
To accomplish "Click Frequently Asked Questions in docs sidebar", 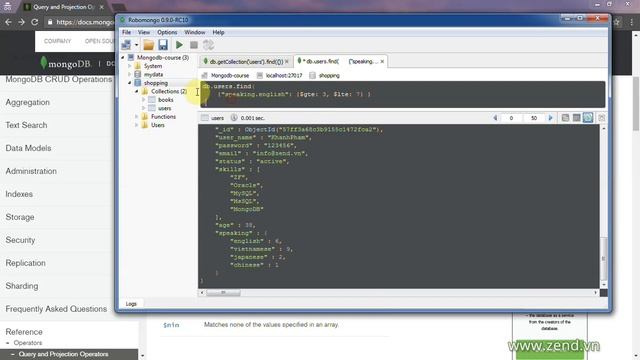I will pos(56,309).
